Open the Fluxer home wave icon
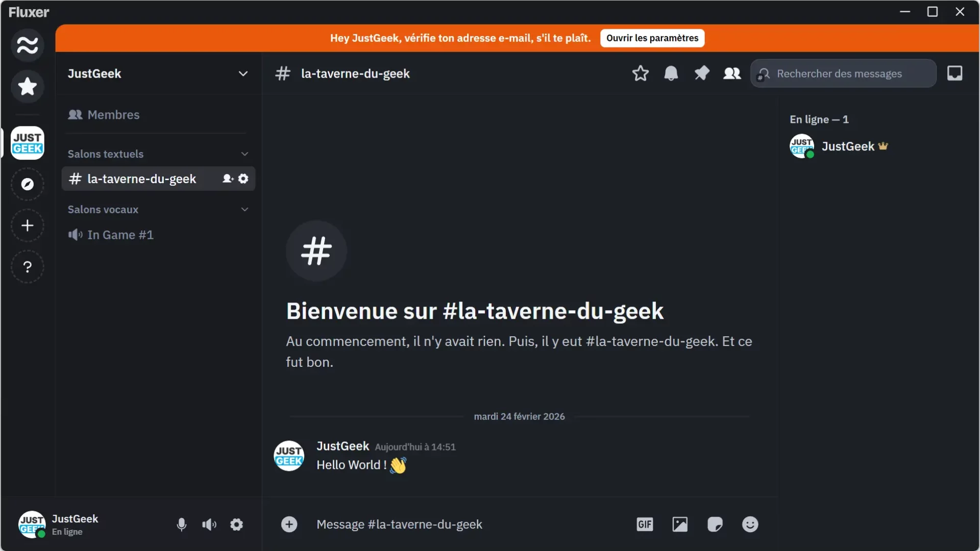980x551 pixels. 28,45
